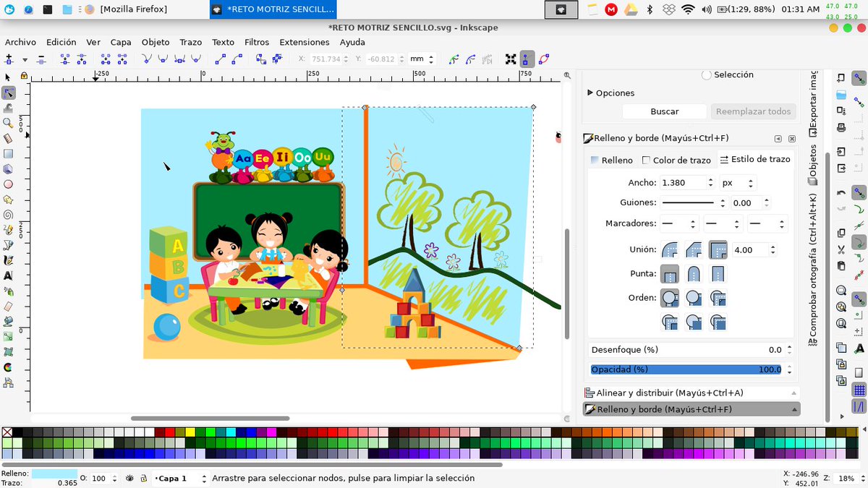Image resolution: width=868 pixels, height=488 pixels.
Task: Choose round join for Unión
Action: click(x=670, y=250)
